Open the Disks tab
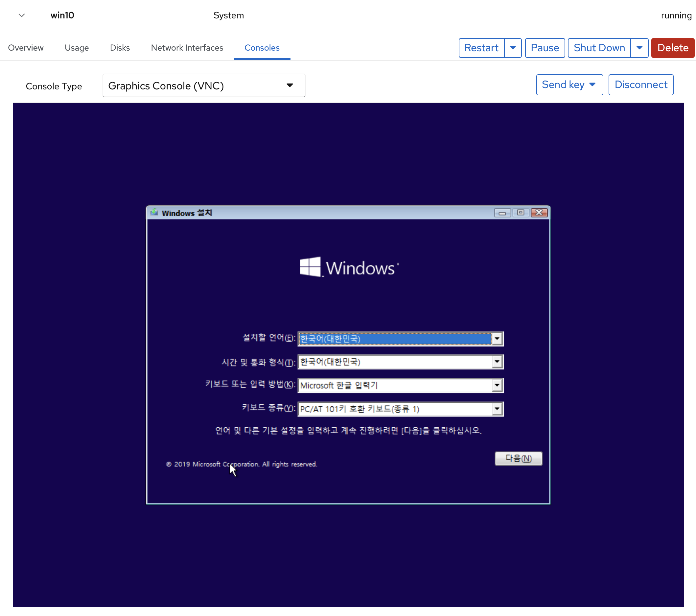The width and height of the screenshot is (696, 616). click(x=120, y=48)
